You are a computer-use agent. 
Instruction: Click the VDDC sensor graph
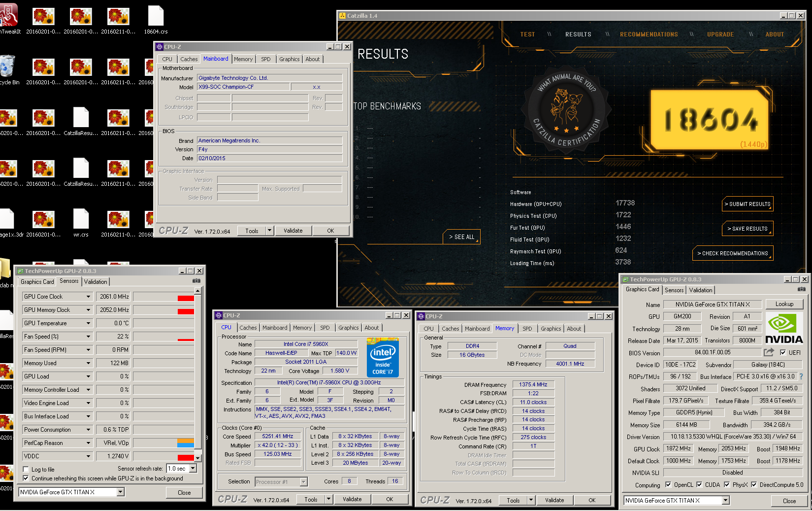(163, 456)
